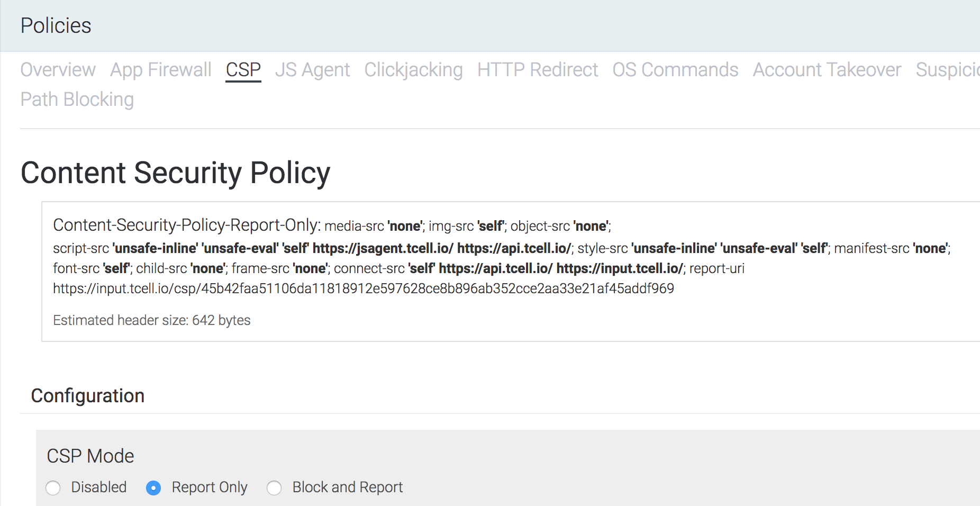The height and width of the screenshot is (506, 980).
Task: Click the Policies page title
Action: tap(56, 26)
